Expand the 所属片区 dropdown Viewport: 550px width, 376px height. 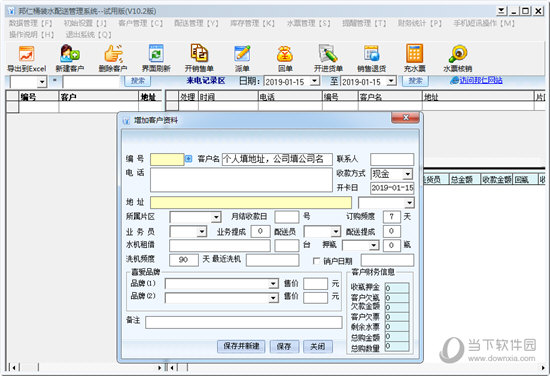coord(216,217)
